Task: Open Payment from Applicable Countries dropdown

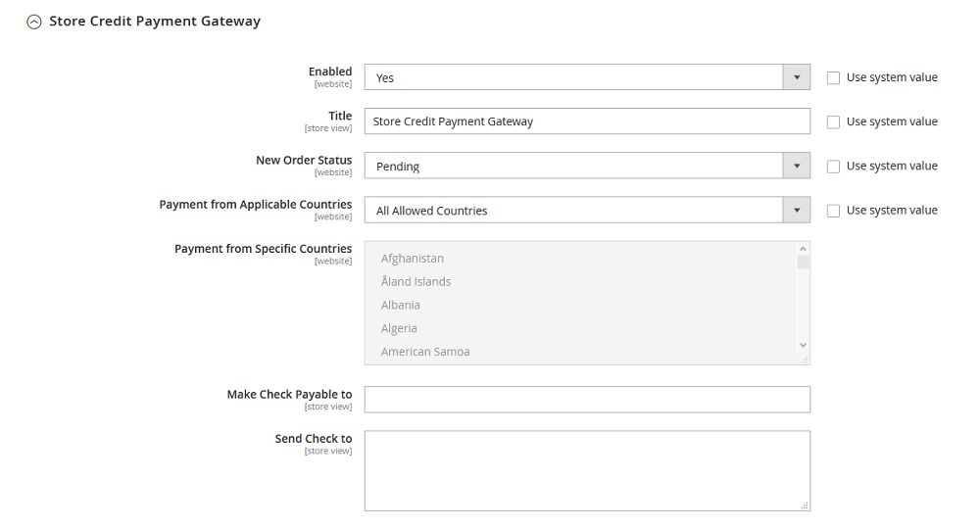Action: coord(587,210)
